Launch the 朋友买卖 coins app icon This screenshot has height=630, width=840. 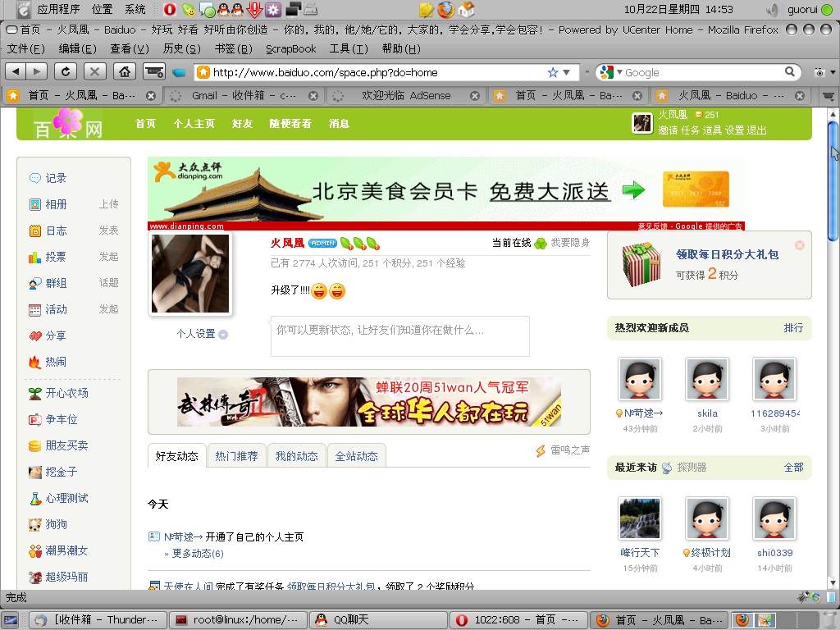tap(34, 445)
